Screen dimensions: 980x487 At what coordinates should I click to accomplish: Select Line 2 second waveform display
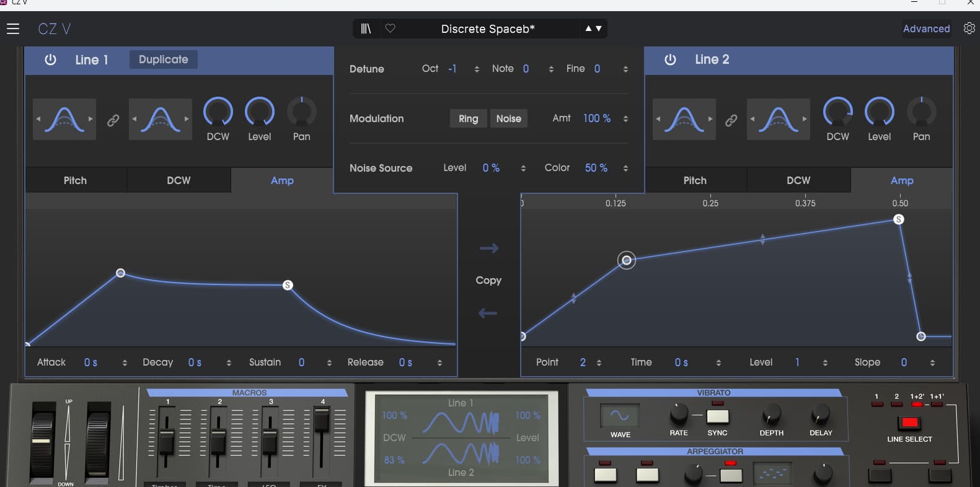coord(779,119)
